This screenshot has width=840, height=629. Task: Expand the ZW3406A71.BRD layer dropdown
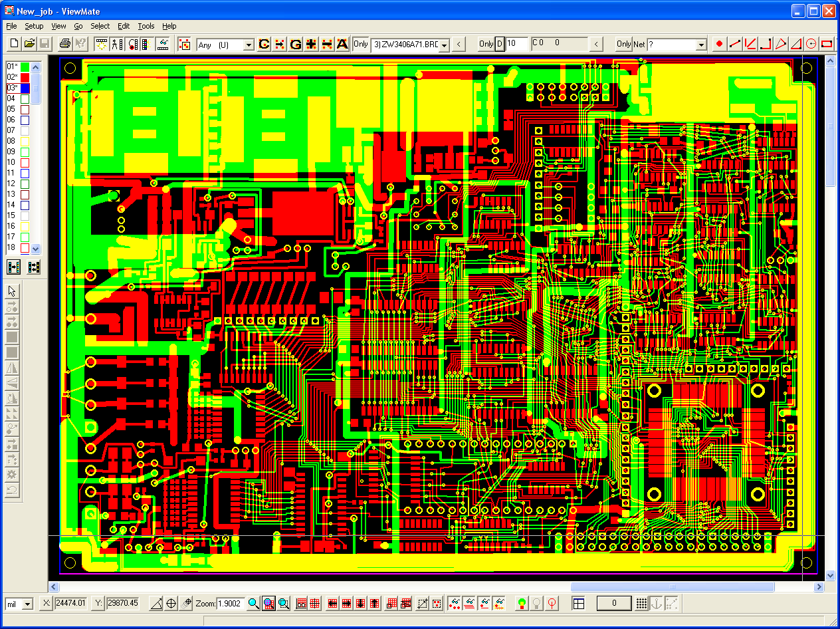pyautogui.click(x=444, y=45)
